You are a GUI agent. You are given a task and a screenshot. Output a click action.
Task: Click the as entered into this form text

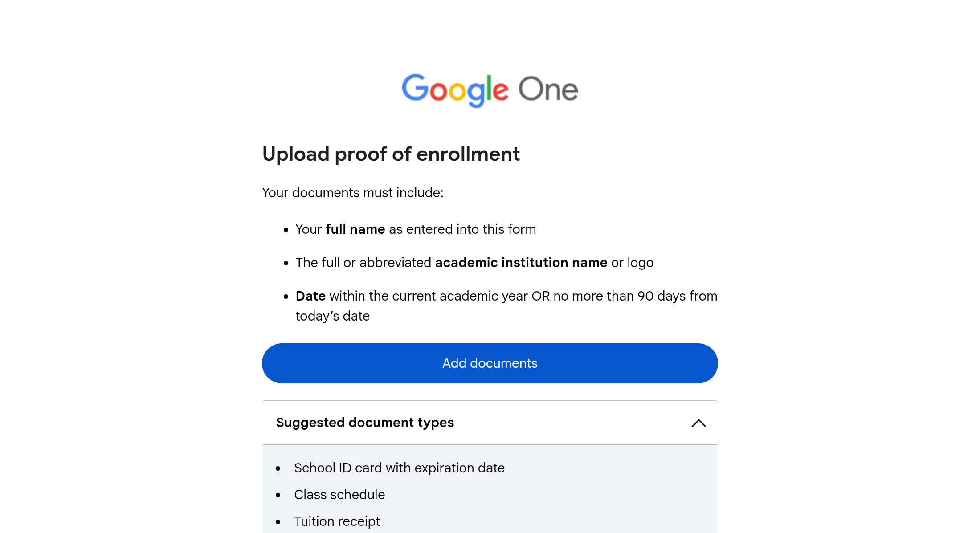click(462, 229)
